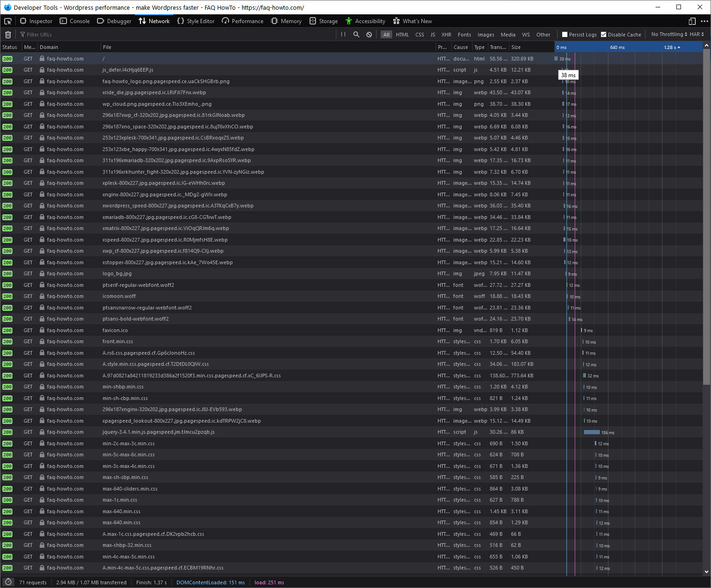Open the Debugger tab
This screenshot has width=711, height=588.
point(114,21)
